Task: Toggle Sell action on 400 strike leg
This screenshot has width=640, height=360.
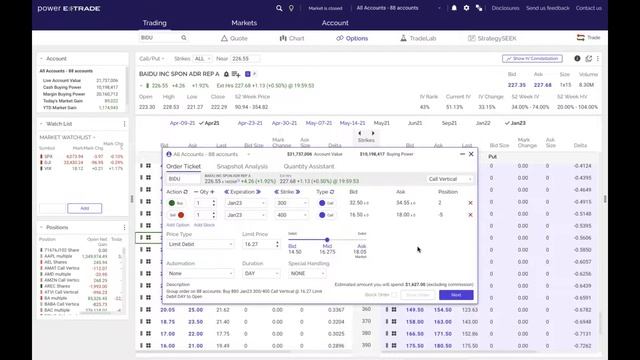Action: [x=176, y=215]
